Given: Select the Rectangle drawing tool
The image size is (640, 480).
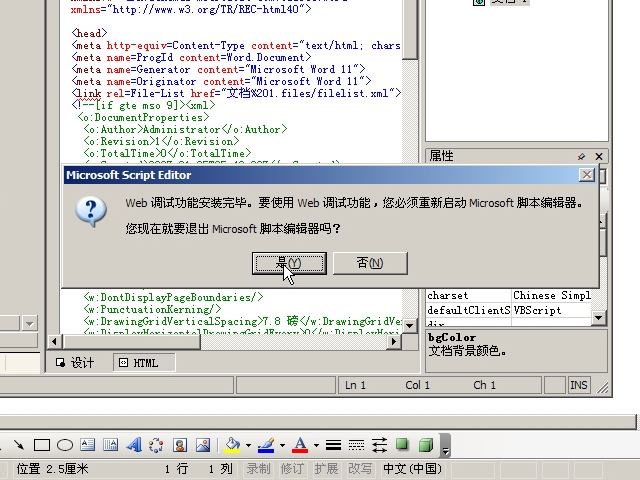Looking at the screenshot, I should coord(42,445).
